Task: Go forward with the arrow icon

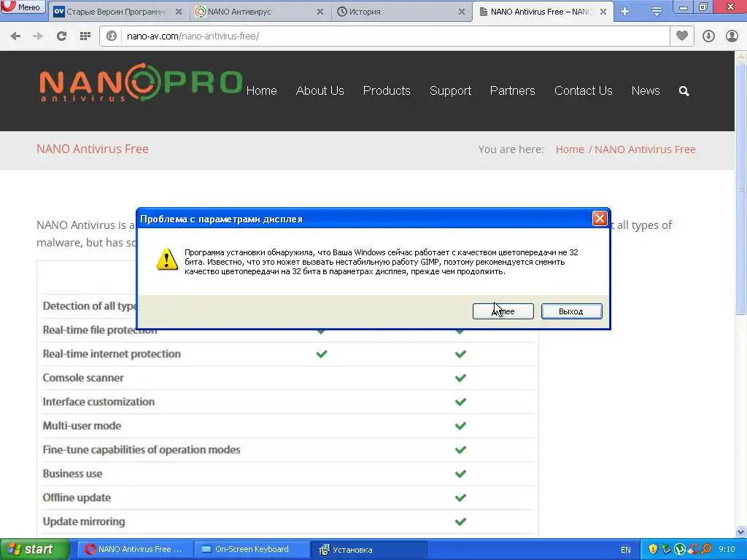Action: [x=38, y=36]
